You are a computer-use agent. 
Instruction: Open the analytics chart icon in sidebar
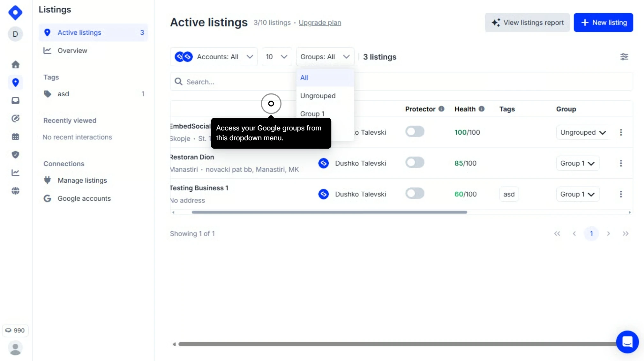coord(15,173)
